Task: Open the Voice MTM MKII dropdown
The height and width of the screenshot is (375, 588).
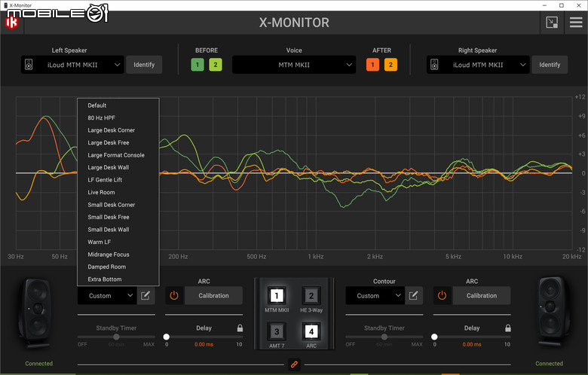Action: click(294, 65)
